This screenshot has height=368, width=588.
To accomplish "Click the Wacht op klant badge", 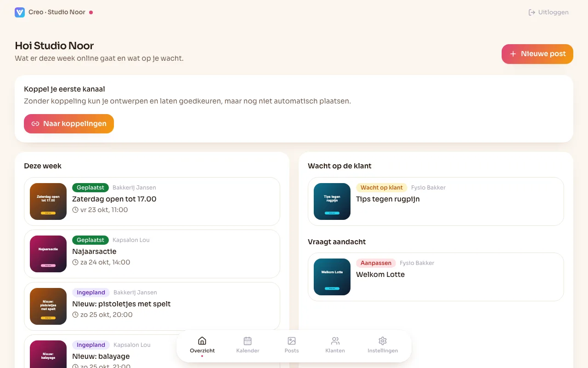I will pyautogui.click(x=382, y=188).
